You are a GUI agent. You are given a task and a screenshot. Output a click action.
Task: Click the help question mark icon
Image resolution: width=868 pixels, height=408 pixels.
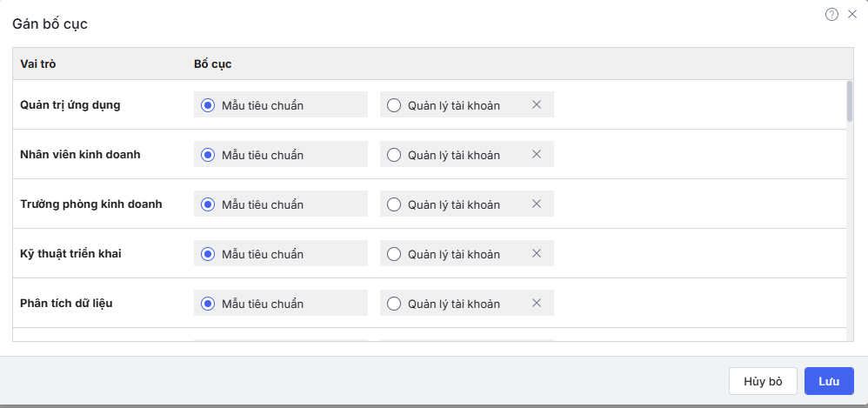831,14
